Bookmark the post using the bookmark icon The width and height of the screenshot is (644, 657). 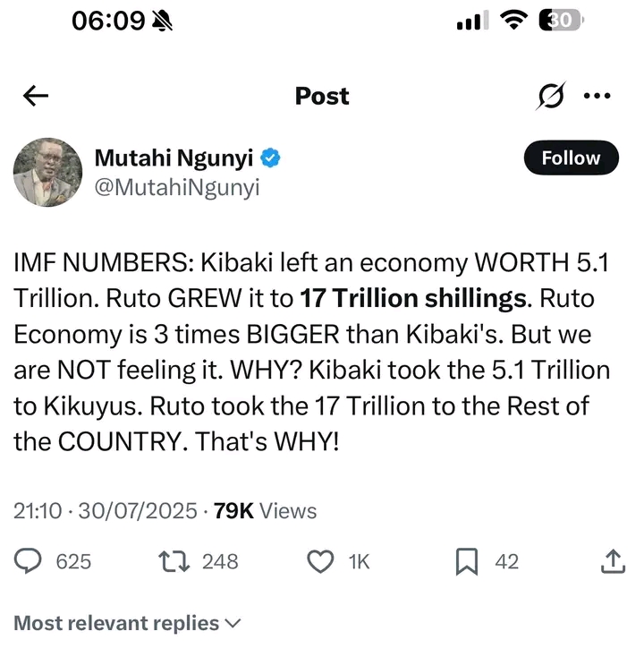[466, 561]
